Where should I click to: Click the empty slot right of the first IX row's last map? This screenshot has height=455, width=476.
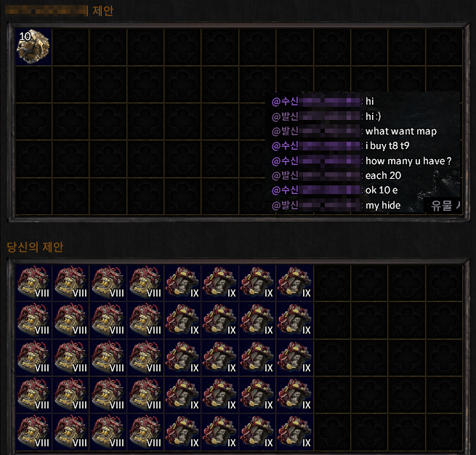tap(332, 282)
